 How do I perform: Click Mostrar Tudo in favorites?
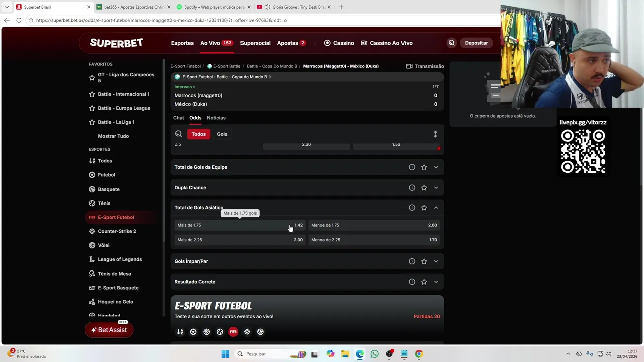(113, 136)
